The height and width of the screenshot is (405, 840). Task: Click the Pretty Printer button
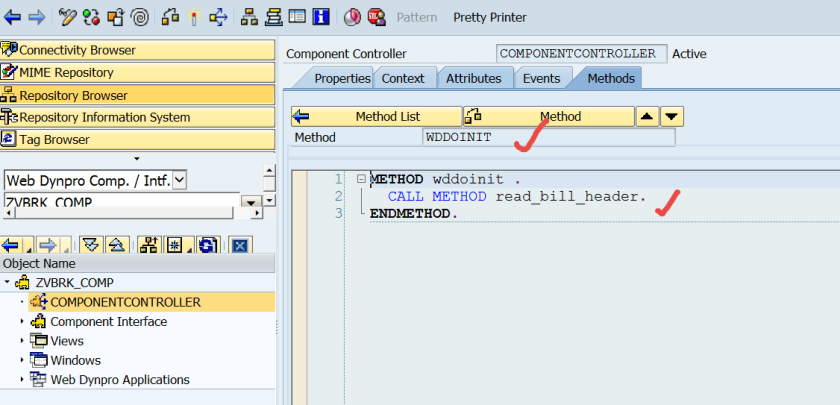coord(490,17)
